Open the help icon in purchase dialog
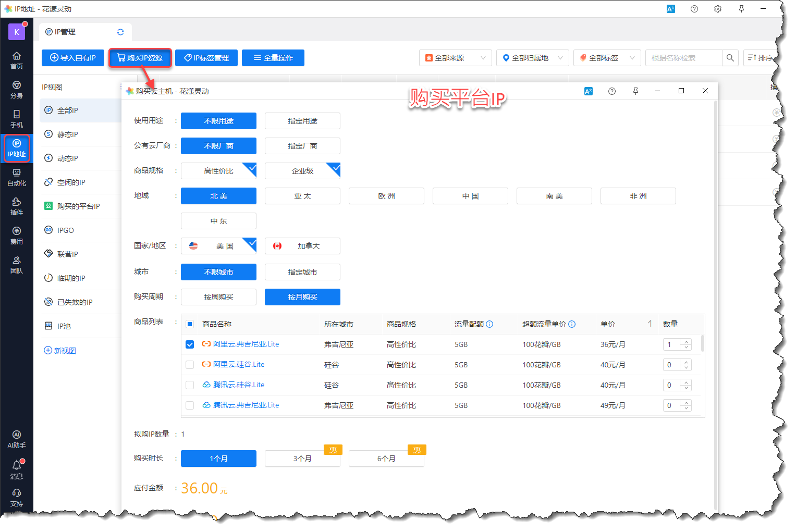796x532 pixels. [612, 91]
